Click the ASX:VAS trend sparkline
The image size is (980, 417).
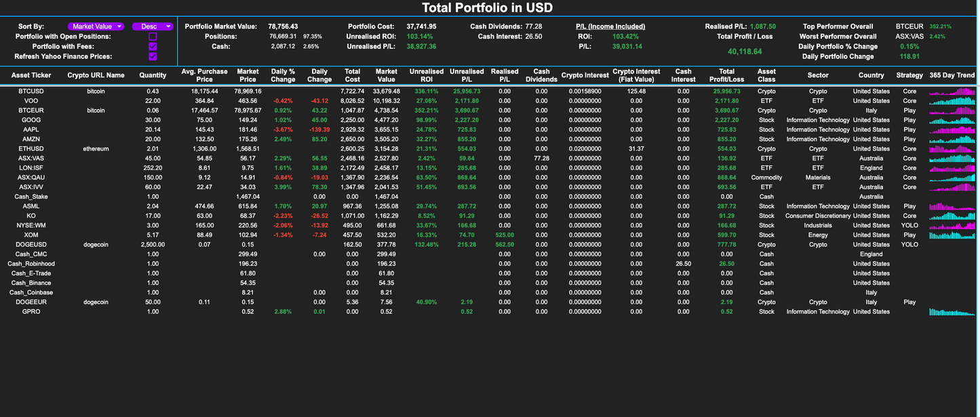click(x=952, y=158)
